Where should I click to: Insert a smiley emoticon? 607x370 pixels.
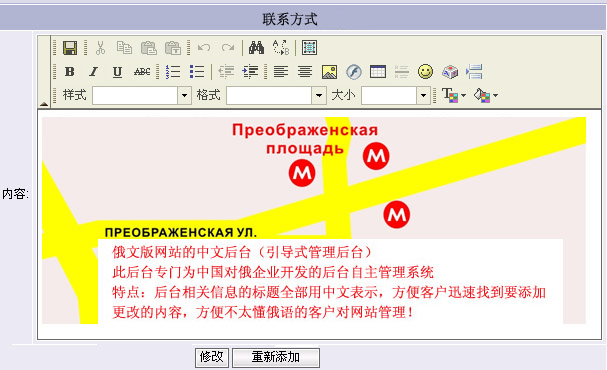[x=425, y=72]
